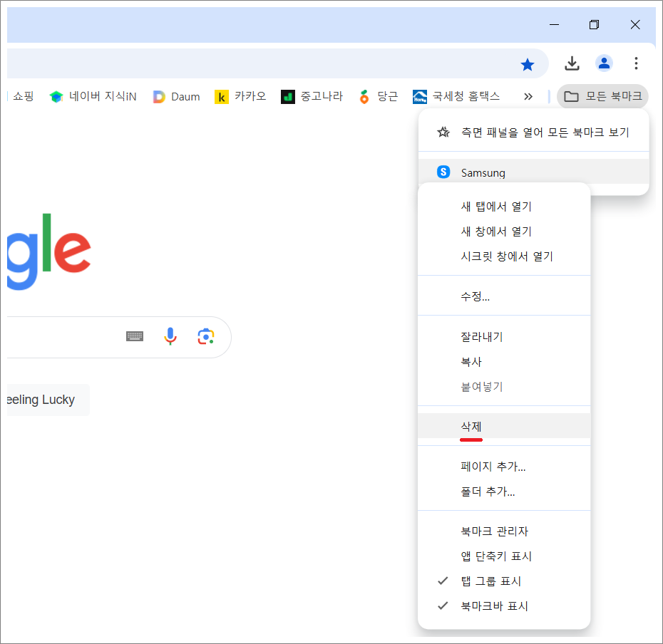Open the Chrome three-dot menu

(x=636, y=63)
